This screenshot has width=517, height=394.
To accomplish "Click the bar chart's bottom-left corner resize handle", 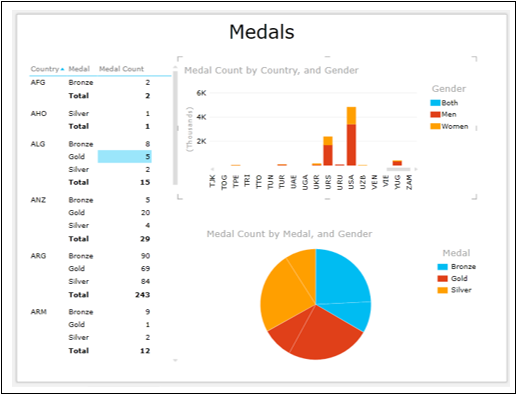I will click(179, 197).
